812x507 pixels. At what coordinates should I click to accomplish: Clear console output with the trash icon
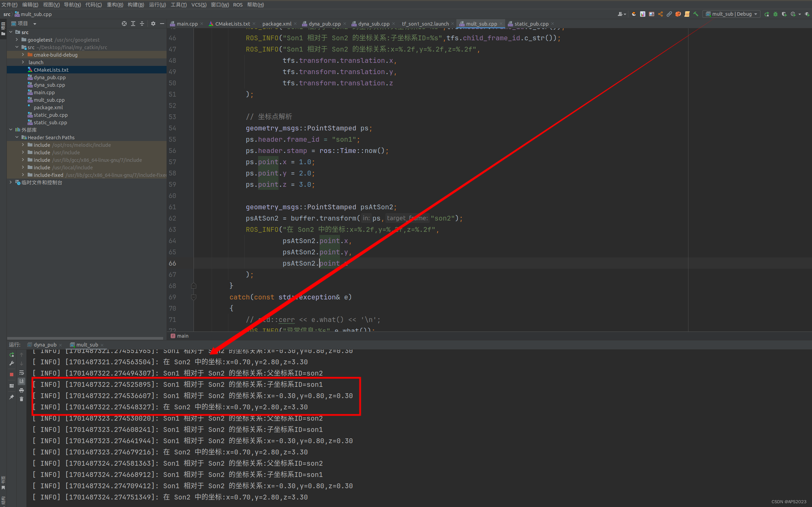point(22,399)
